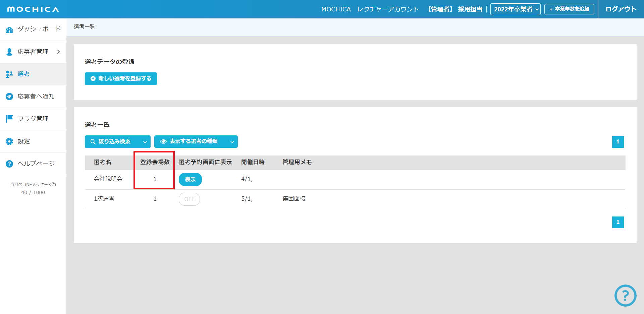Open the 会社説明会 selection row

pos(108,179)
